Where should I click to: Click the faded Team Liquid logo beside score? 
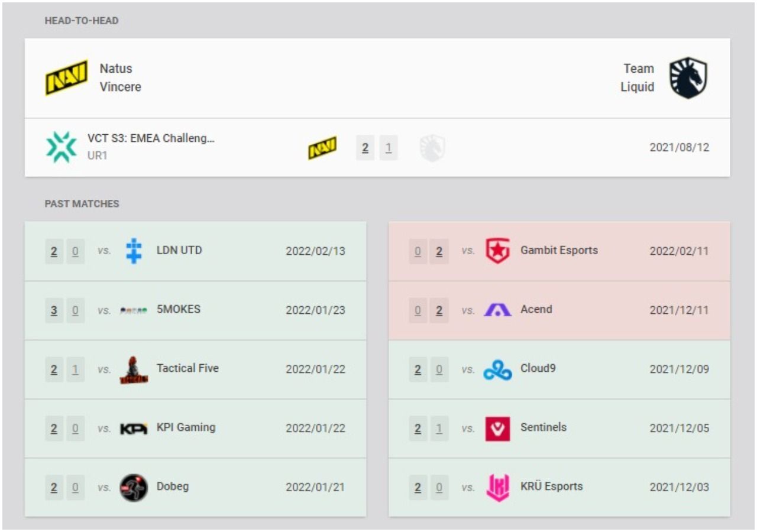tap(432, 148)
